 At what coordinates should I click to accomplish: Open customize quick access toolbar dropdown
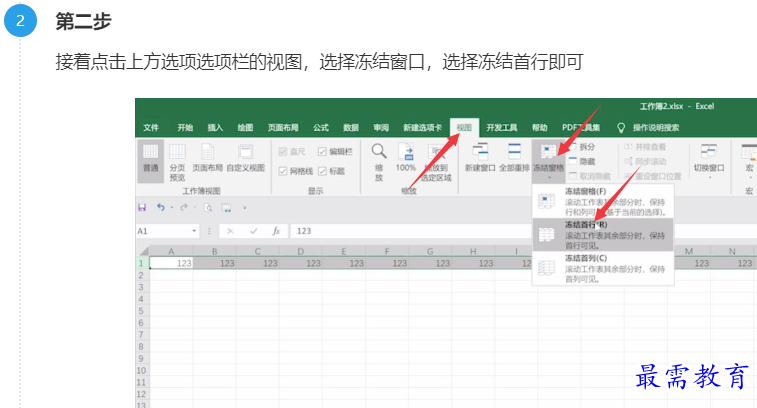point(244,208)
